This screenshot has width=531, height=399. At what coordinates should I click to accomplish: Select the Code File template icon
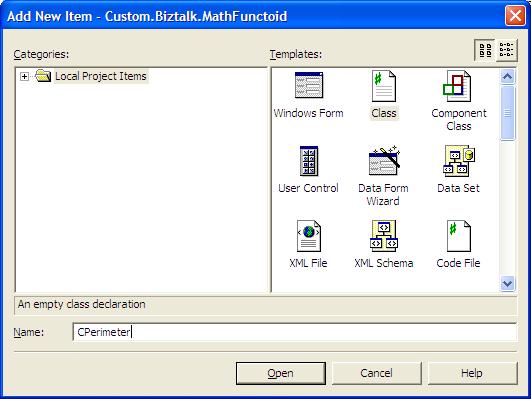tap(459, 236)
